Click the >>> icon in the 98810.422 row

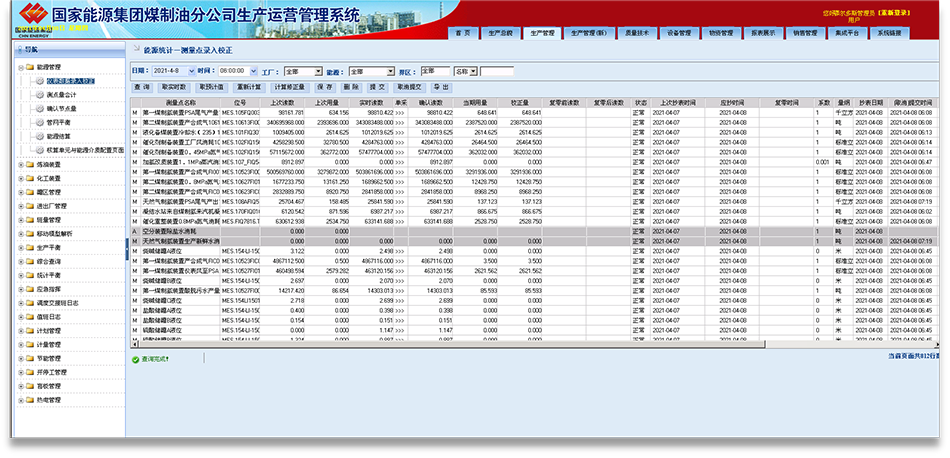pos(399,113)
